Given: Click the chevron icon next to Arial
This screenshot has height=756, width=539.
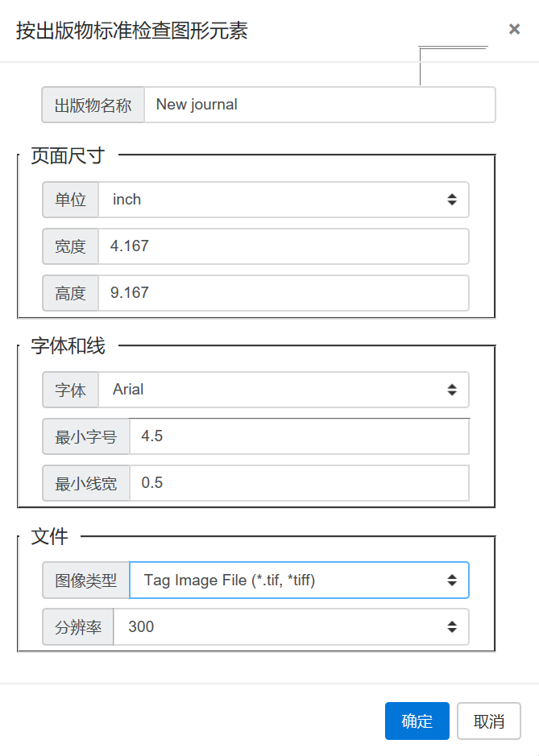Looking at the screenshot, I should tap(453, 390).
